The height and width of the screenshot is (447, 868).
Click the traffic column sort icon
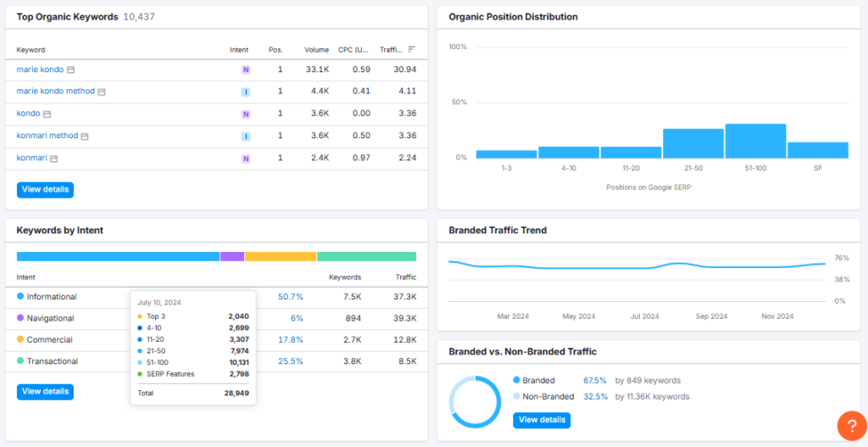(x=411, y=49)
